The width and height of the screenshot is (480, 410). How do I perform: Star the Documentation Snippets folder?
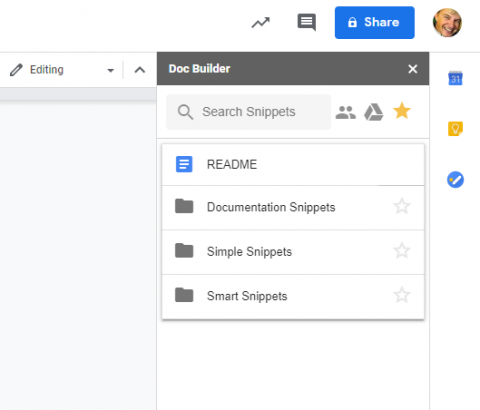pyautogui.click(x=402, y=207)
